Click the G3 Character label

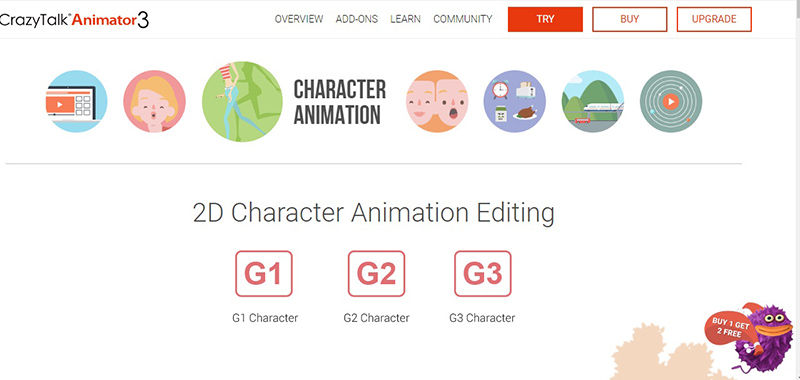(482, 318)
